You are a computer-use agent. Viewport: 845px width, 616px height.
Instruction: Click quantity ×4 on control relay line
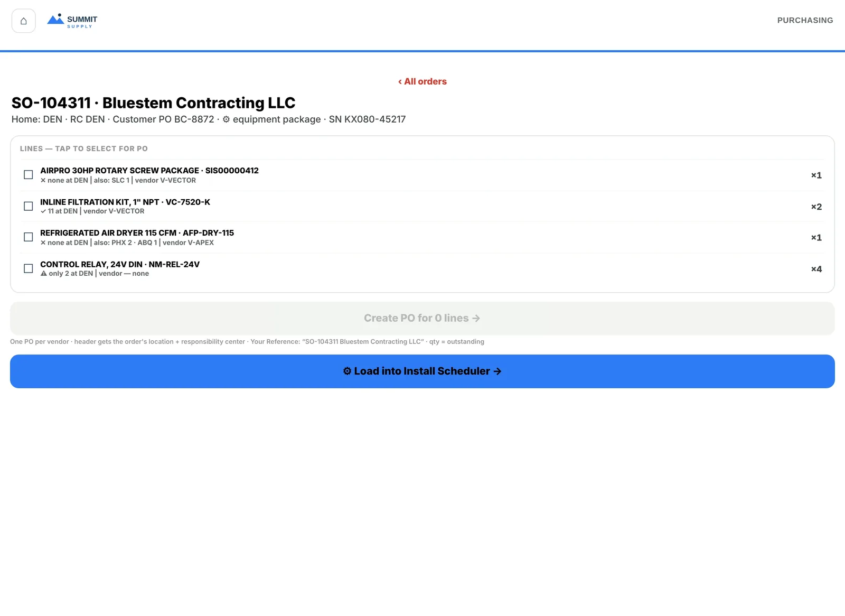pyautogui.click(x=816, y=269)
